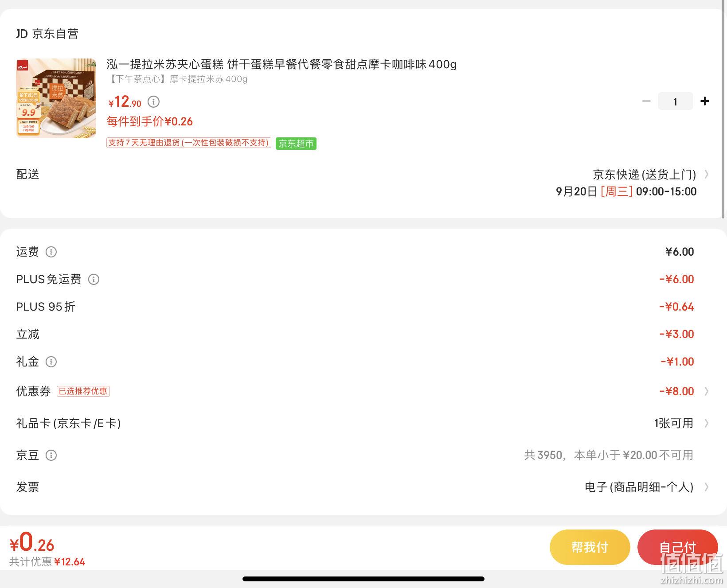
Task: Click the JD 京东自营 store logo
Action: pyautogui.click(x=47, y=34)
